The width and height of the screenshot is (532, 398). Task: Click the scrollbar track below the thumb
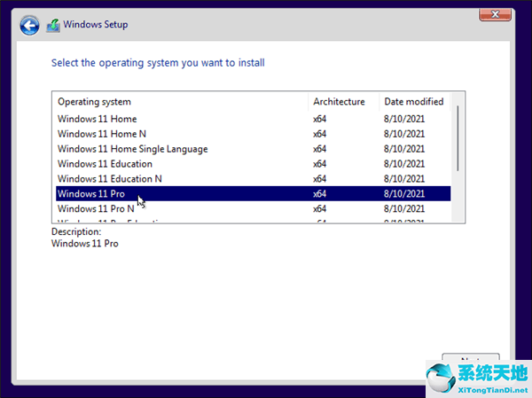[458, 199]
